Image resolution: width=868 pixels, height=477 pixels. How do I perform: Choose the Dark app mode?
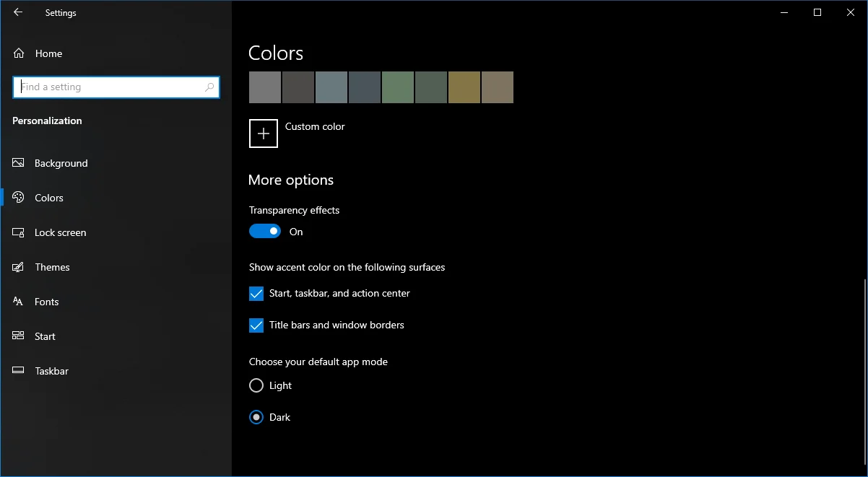click(256, 418)
